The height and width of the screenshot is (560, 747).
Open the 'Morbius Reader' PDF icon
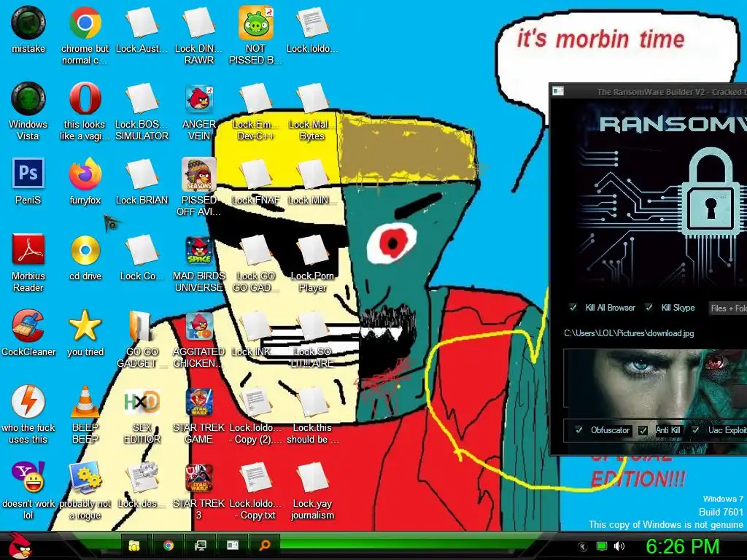pyautogui.click(x=28, y=249)
